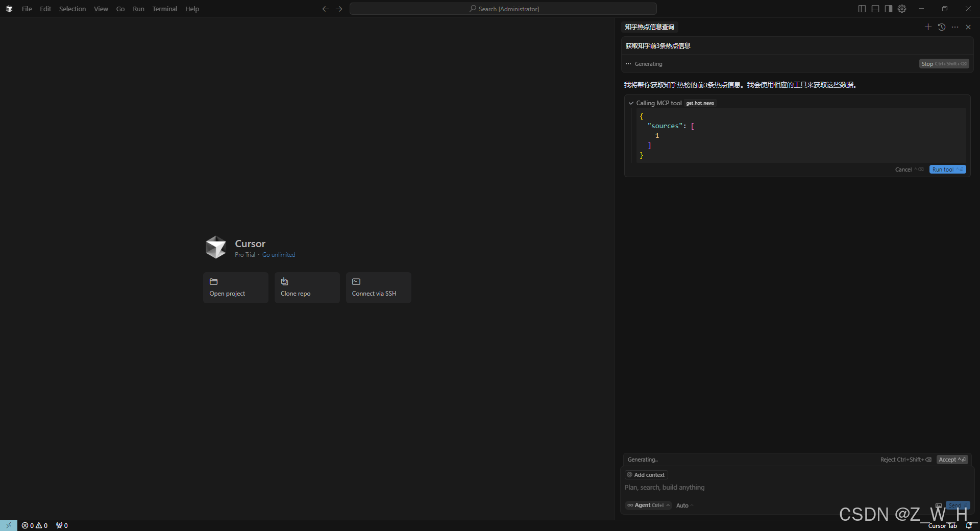
Task: Open the Terminal menu
Action: (165, 9)
